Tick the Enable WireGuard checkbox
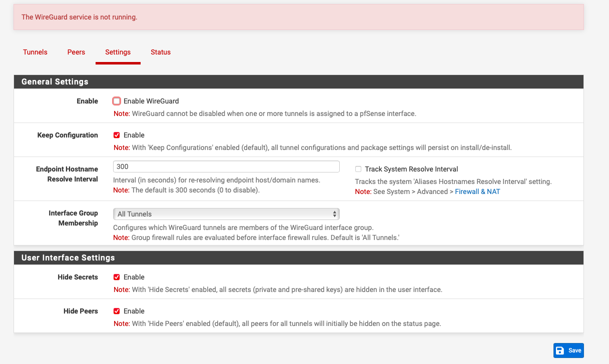 coord(117,101)
